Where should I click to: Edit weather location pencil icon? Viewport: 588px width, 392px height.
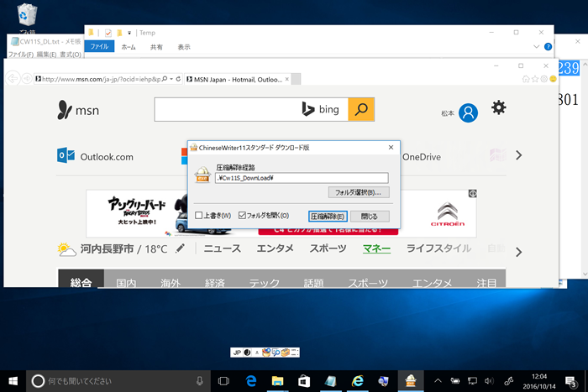[180, 248]
